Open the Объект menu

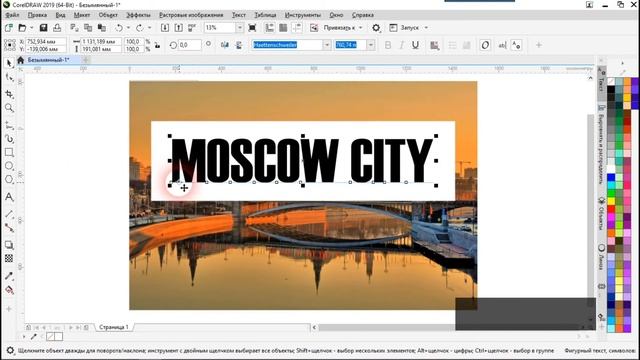(x=108, y=15)
